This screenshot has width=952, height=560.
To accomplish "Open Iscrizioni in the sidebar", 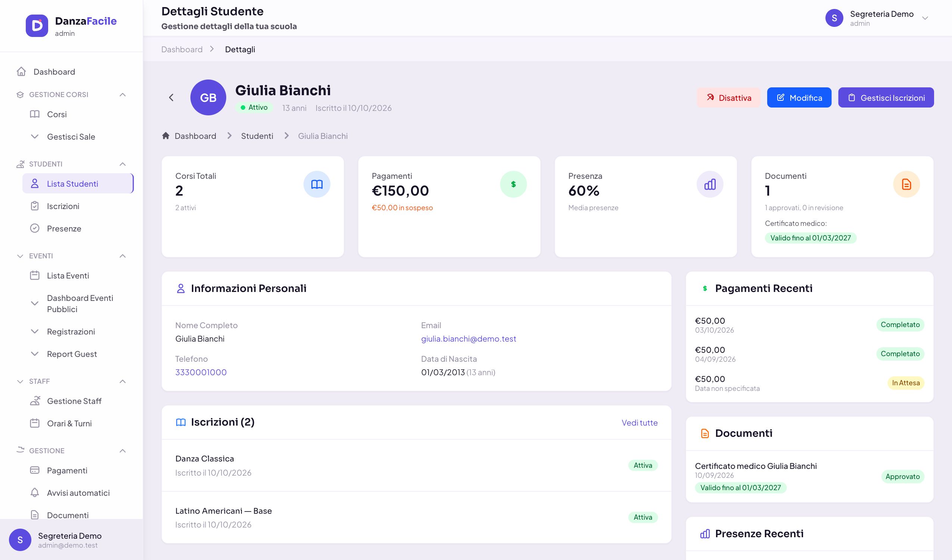I will click(78, 206).
